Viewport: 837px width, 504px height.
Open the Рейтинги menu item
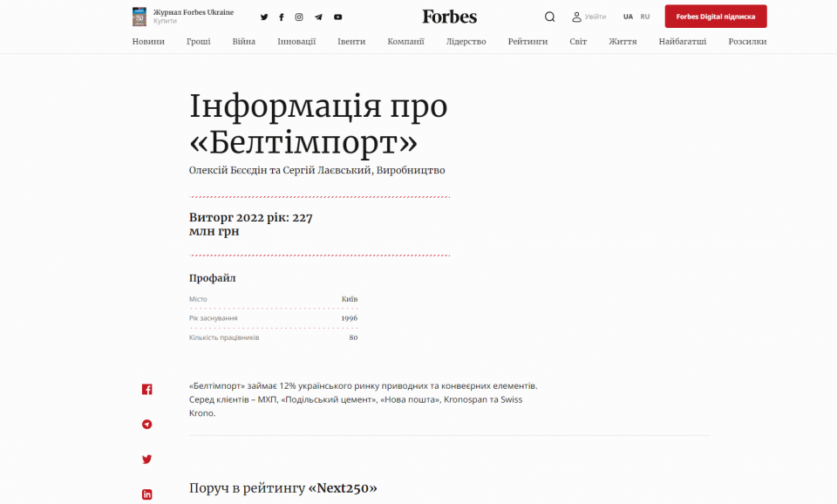point(527,41)
